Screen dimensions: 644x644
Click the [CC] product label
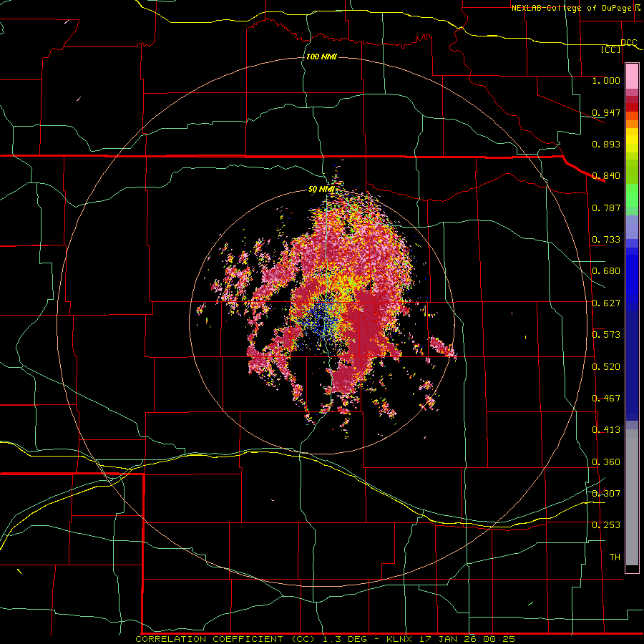611,49
